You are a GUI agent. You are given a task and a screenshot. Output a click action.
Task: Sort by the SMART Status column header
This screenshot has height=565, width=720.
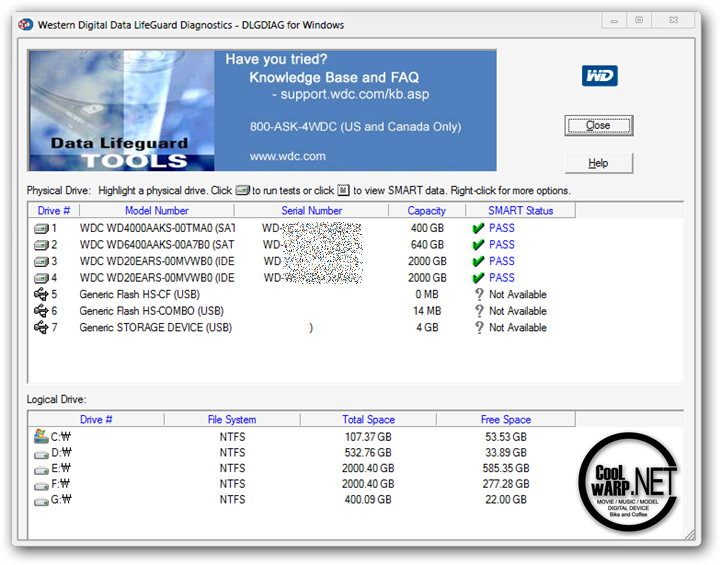click(521, 211)
